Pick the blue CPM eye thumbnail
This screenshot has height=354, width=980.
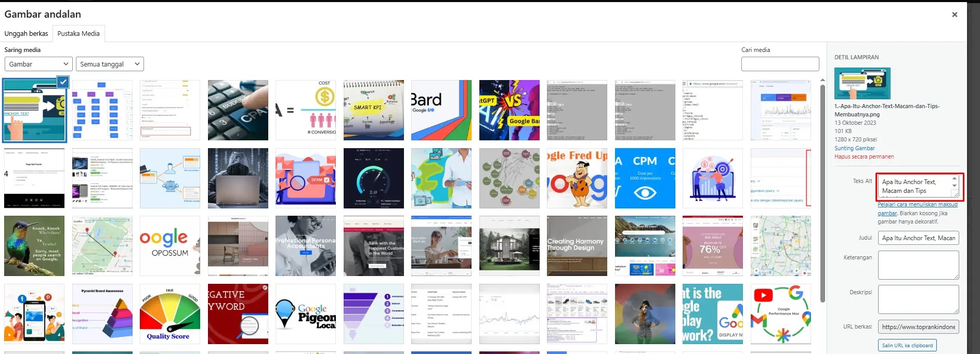(x=645, y=178)
